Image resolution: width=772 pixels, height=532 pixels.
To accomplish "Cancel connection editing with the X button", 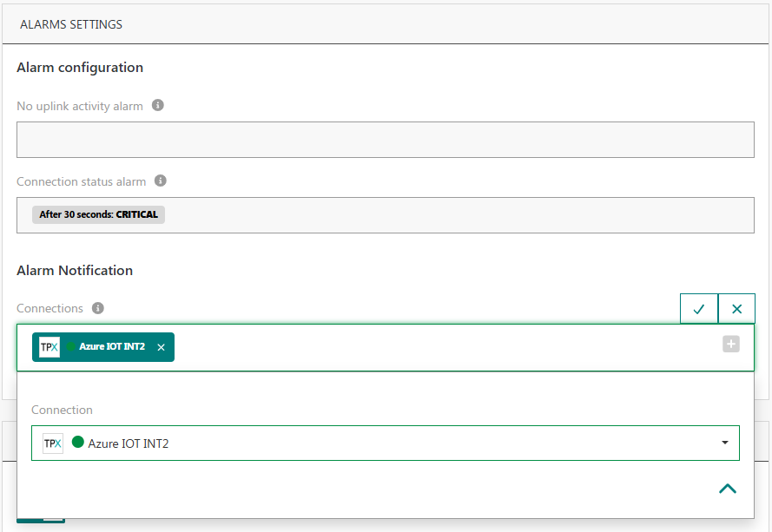I will click(x=737, y=309).
